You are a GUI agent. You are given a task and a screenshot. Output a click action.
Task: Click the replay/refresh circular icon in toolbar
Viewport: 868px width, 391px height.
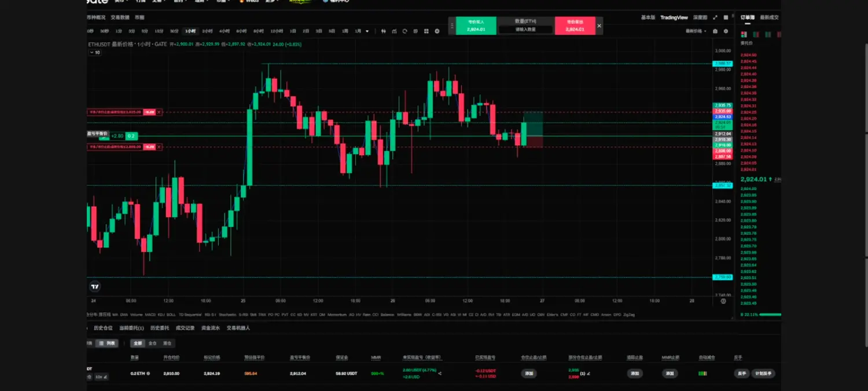coord(404,31)
